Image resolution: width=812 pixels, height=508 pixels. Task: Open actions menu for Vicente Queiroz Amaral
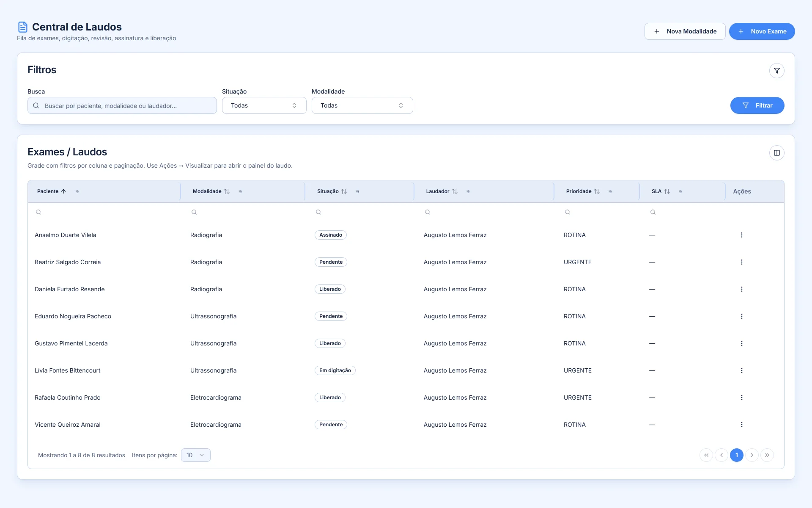[741, 425]
